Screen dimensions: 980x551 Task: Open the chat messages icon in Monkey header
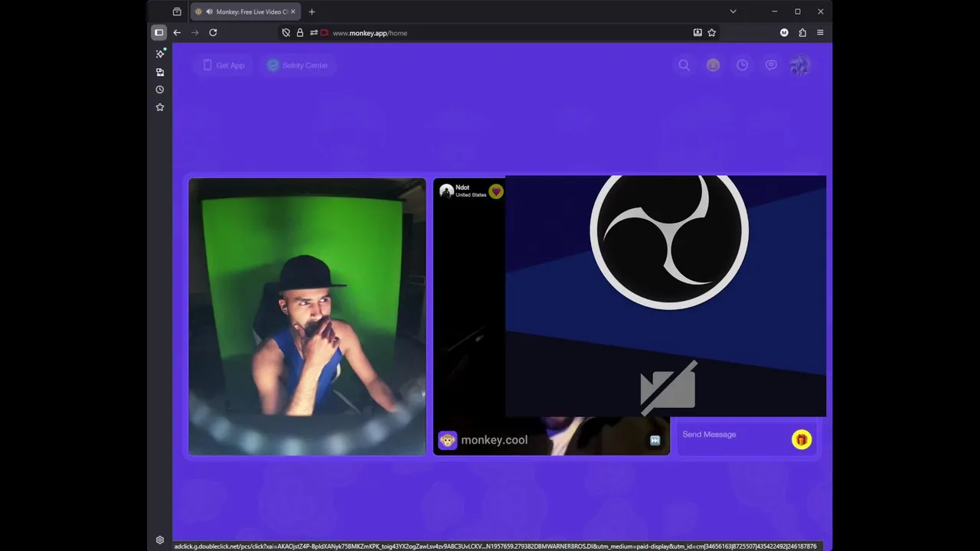point(771,65)
